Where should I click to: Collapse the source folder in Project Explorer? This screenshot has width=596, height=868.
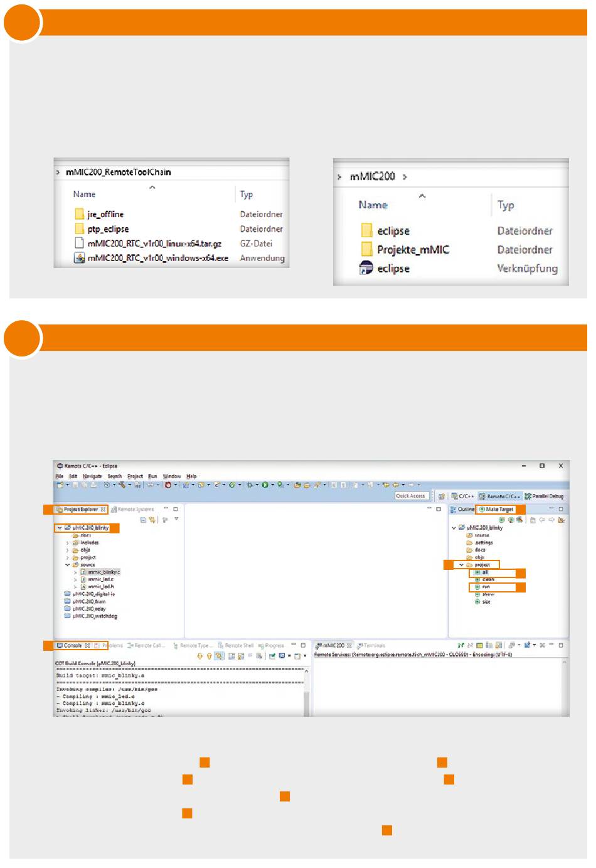coord(68,565)
